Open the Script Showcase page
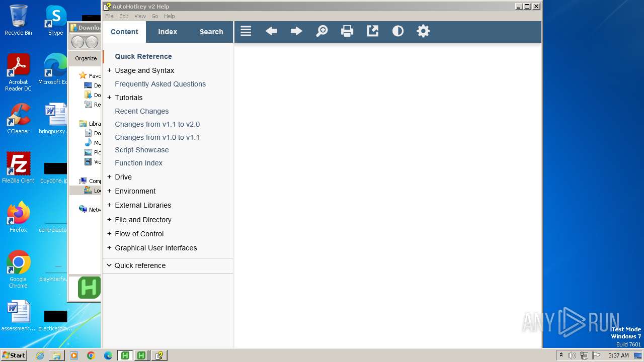 tap(141, 150)
